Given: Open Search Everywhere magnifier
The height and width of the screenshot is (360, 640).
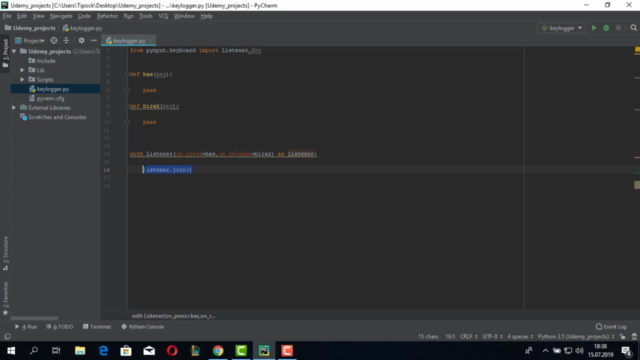Looking at the screenshot, I should (633, 28).
